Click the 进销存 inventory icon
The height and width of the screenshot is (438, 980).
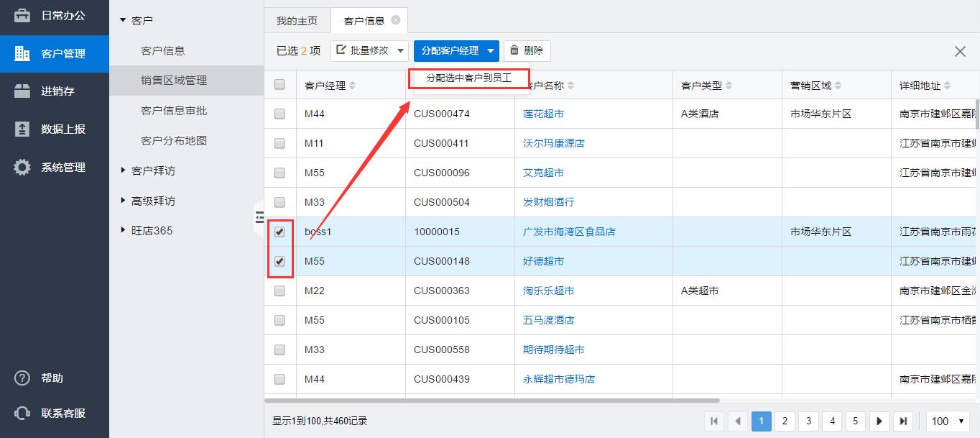click(x=22, y=91)
